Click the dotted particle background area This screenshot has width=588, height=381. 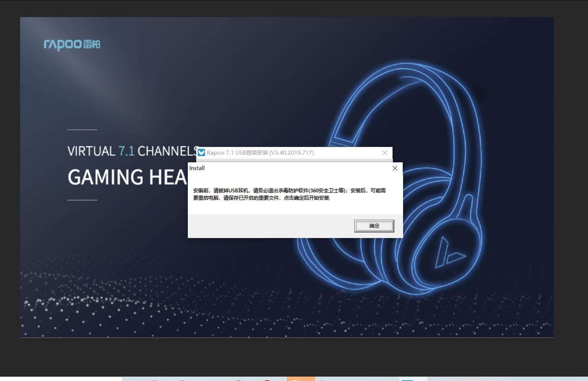click(110, 303)
